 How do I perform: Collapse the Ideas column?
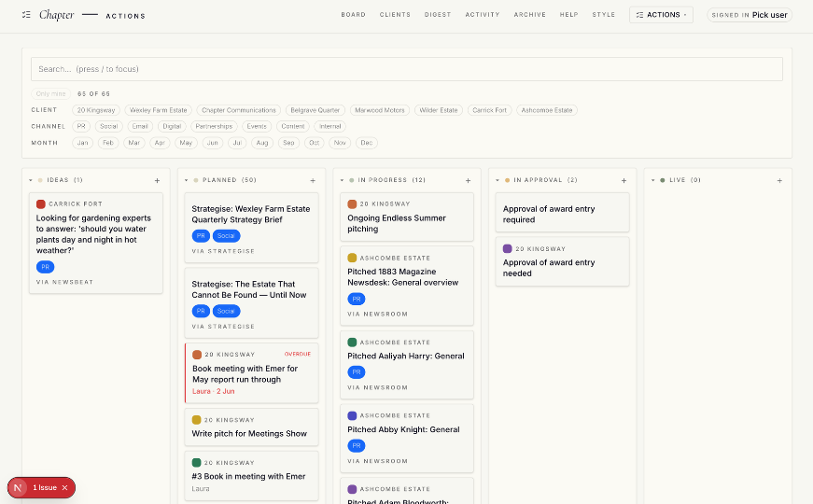pos(31,180)
